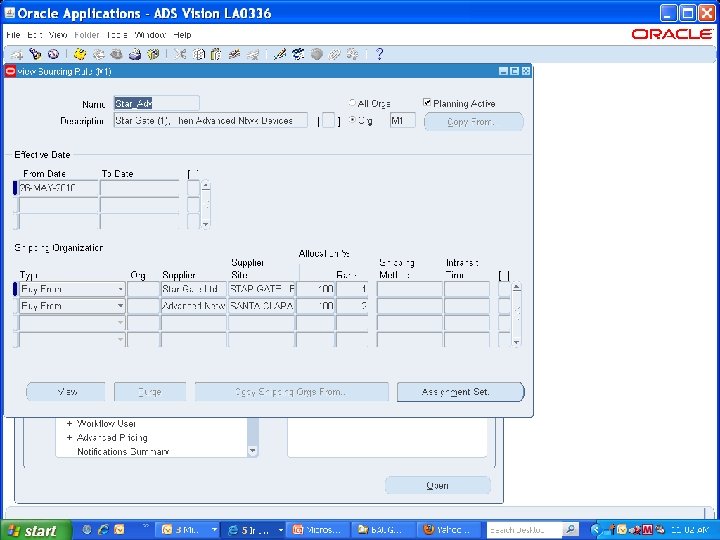Open the 5 Internet Explorer taskbar group dropdown
The image size is (720, 540).
[x=280, y=530]
